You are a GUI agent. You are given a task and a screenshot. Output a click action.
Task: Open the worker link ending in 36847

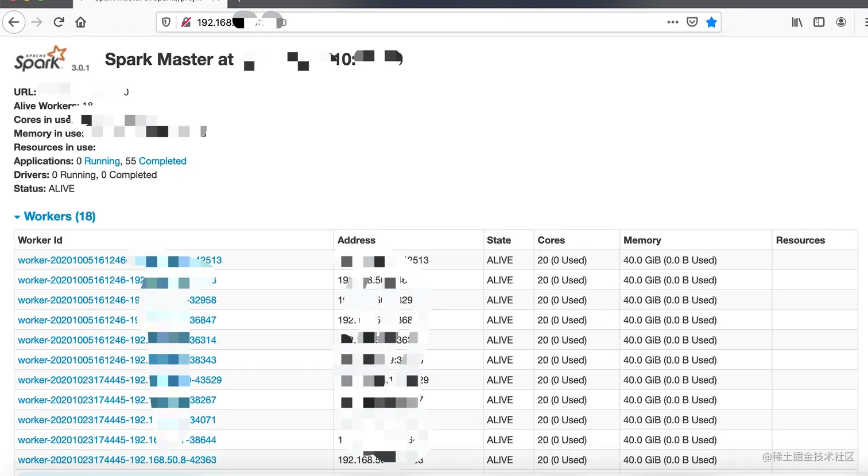[x=117, y=320]
